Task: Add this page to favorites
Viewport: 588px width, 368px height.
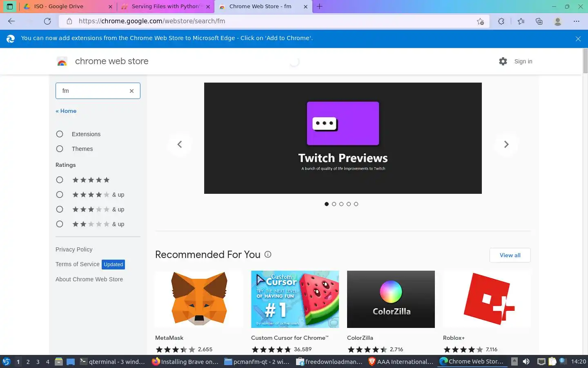Action: point(480,21)
